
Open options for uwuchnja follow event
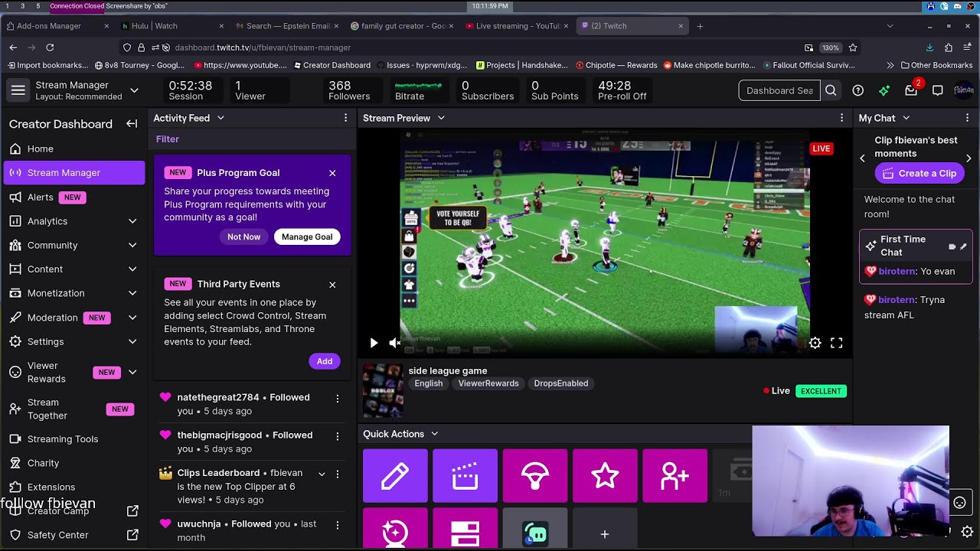337,524
